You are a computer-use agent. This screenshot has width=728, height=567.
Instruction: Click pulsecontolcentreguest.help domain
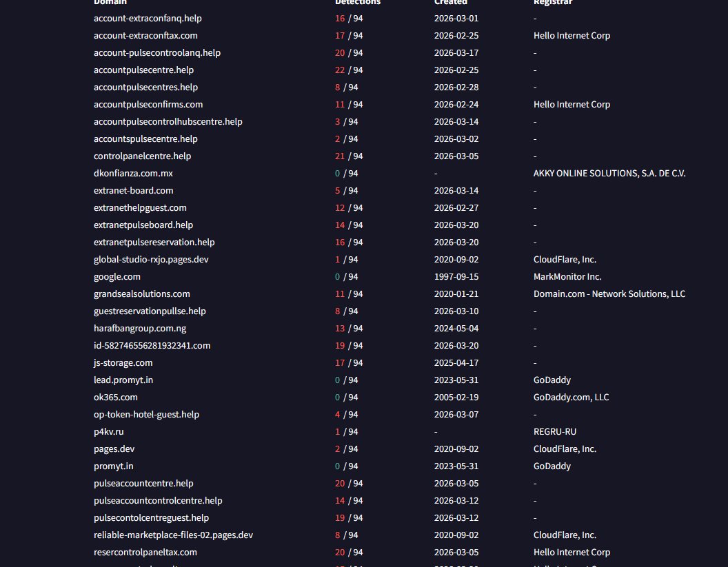(152, 517)
